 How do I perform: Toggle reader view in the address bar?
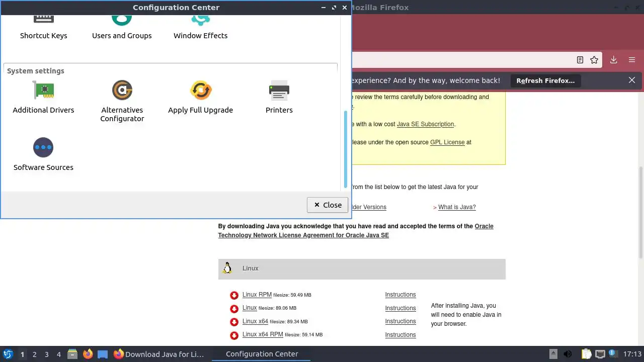click(x=580, y=60)
